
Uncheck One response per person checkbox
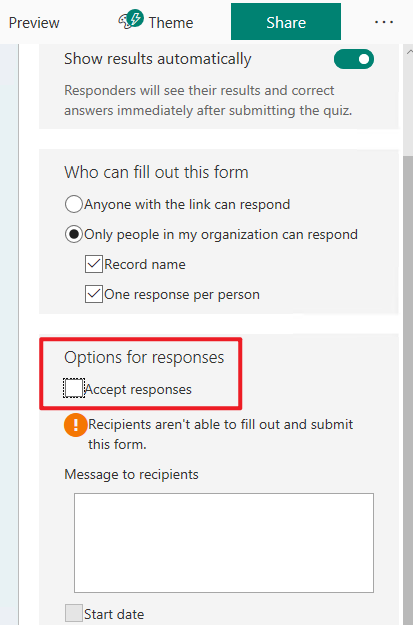[94, 294]
